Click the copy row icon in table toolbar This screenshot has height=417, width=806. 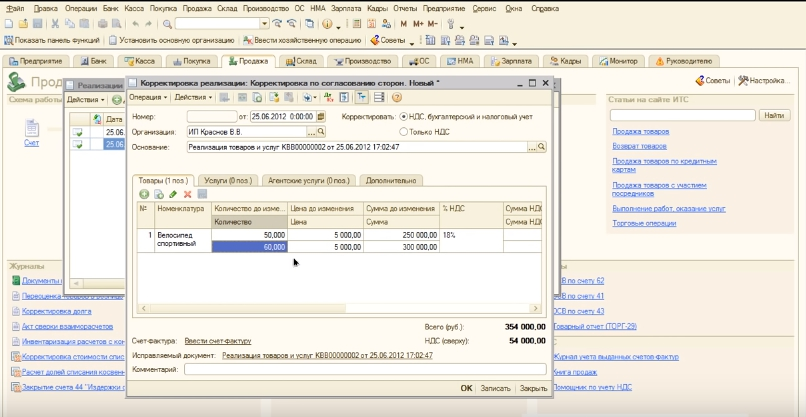coord(158,194)
